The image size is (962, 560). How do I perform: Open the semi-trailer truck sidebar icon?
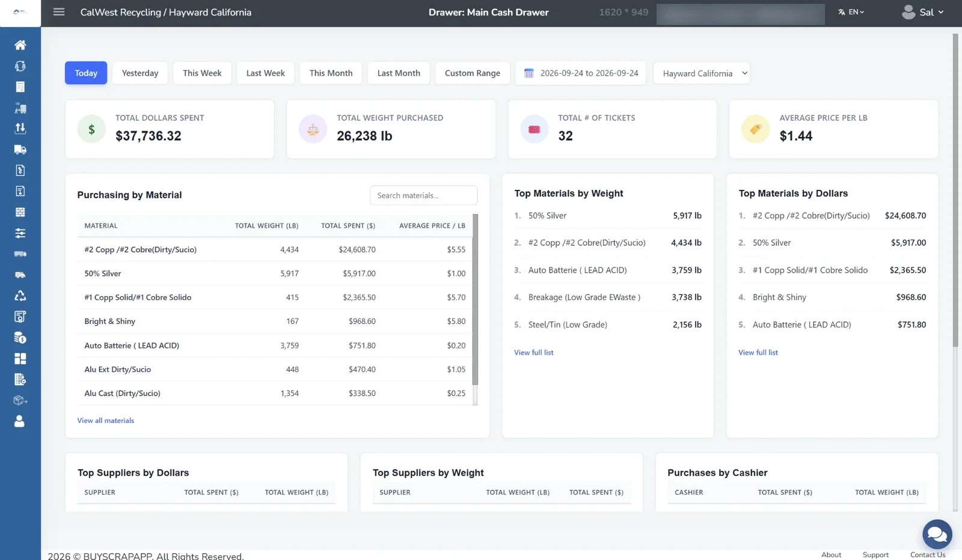click(x=20, y=254)
